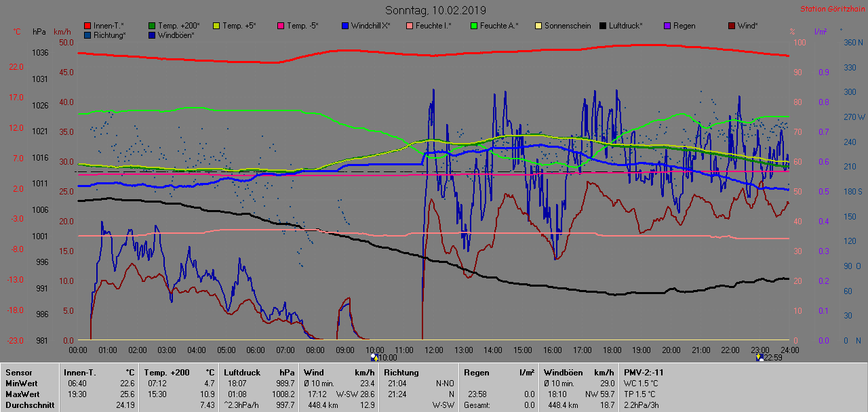868x412 pixels.
Task: Click the purple Regen legend square
Action: pyautogui.click(x=667, y=26)
